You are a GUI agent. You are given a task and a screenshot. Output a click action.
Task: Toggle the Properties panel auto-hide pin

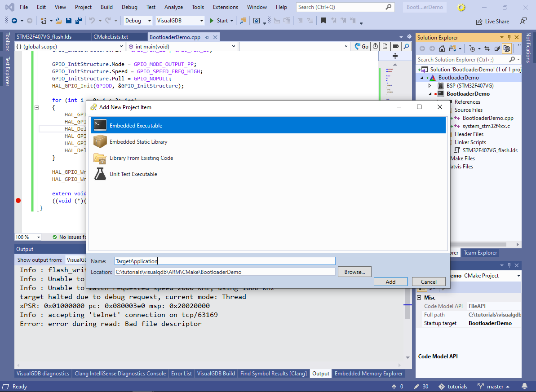coord(509,265)
